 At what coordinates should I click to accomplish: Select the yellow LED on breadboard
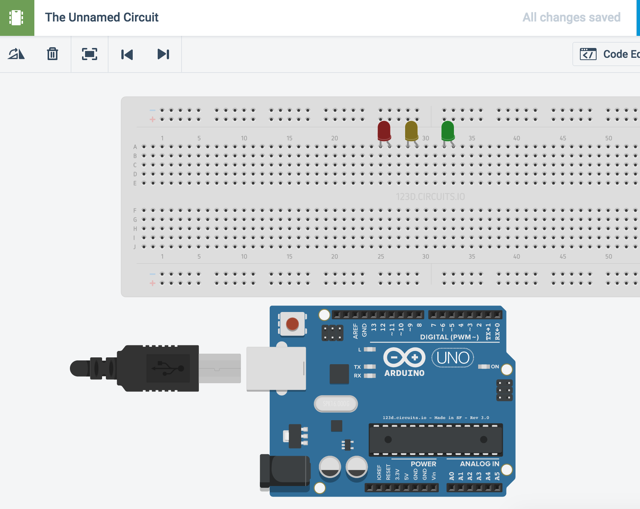(411, 133)
